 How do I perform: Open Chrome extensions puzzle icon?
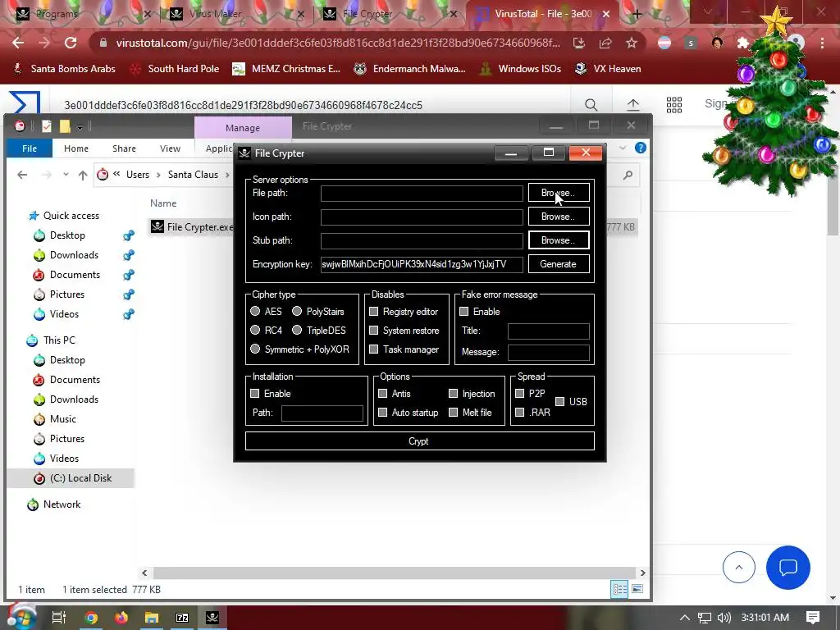pos(742,43)
